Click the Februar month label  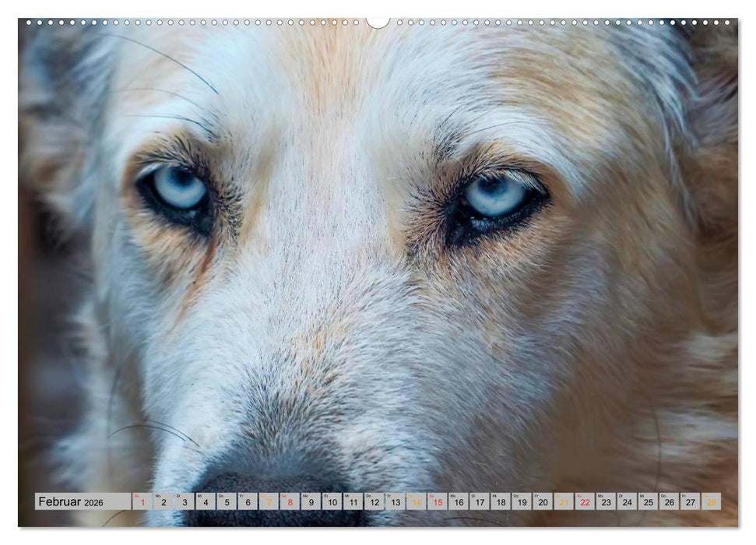58,502
